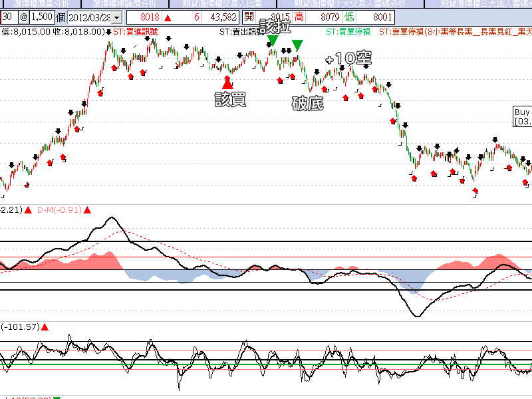
Task: Click the low/close readout 低:8,015.00 收:8,018.00
Action: [x=53, y=32]
